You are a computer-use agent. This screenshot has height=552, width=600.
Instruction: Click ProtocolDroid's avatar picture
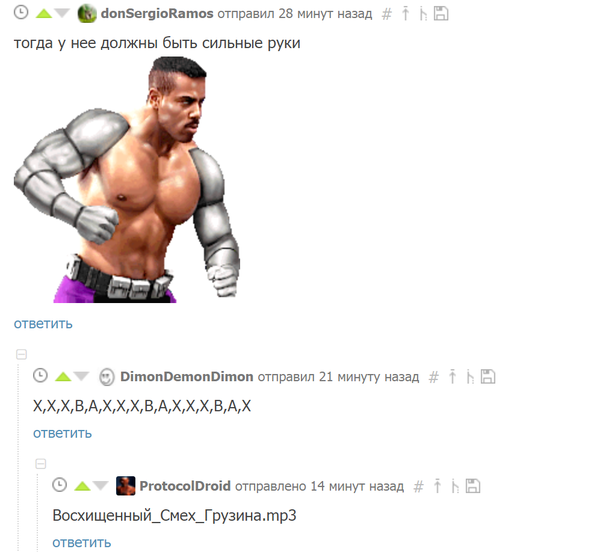[126, 486]
